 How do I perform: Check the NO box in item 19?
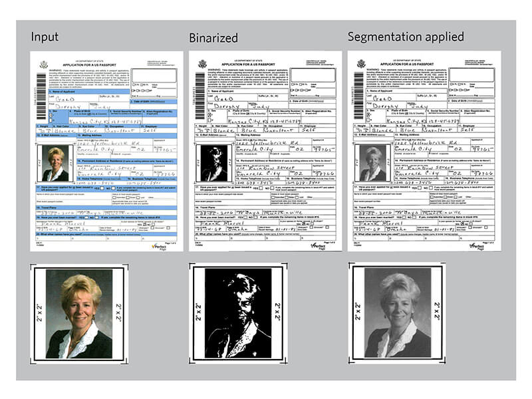(x=96, y=217)
